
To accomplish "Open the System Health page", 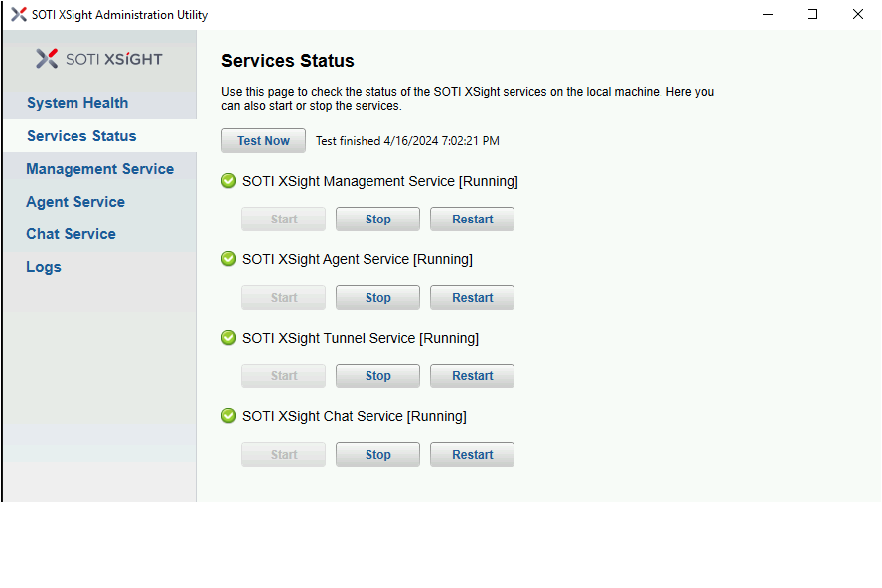I will click(x=77, y=103).
